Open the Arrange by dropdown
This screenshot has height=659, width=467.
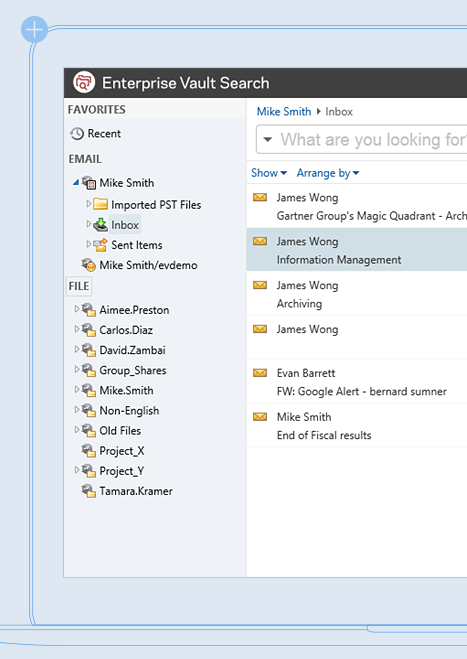[x=328, y=173]
